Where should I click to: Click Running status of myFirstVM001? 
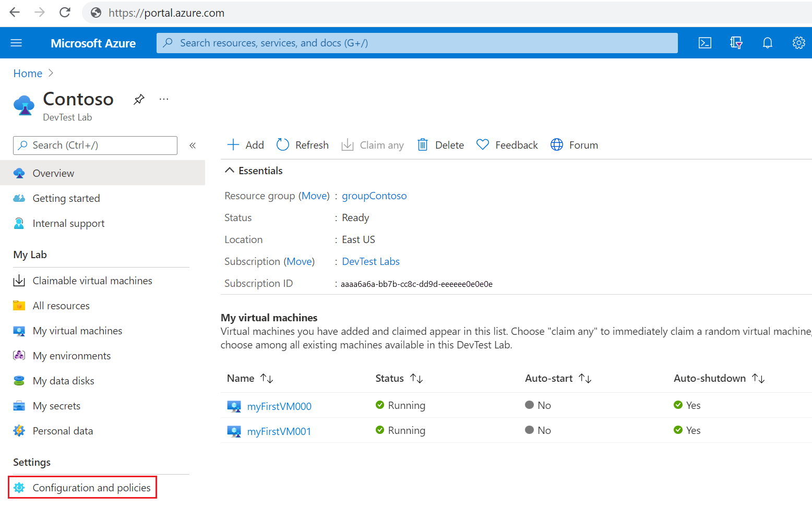click(x=400, y=430)
